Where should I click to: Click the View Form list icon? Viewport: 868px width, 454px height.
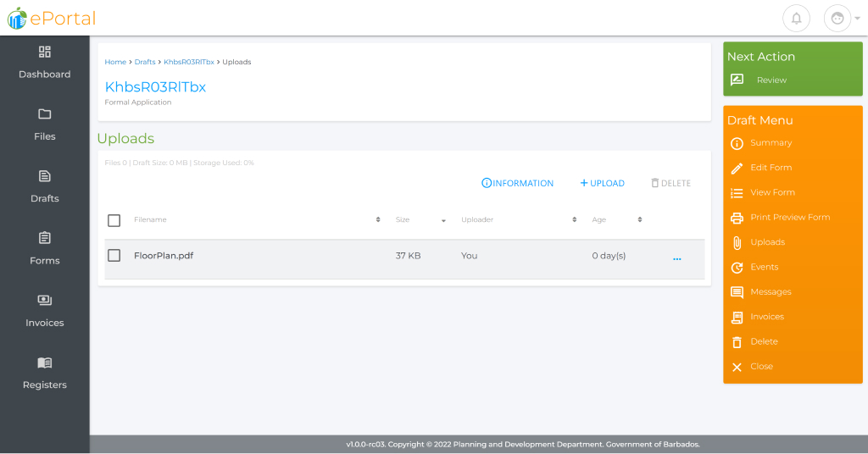click(x=737, y=193)
